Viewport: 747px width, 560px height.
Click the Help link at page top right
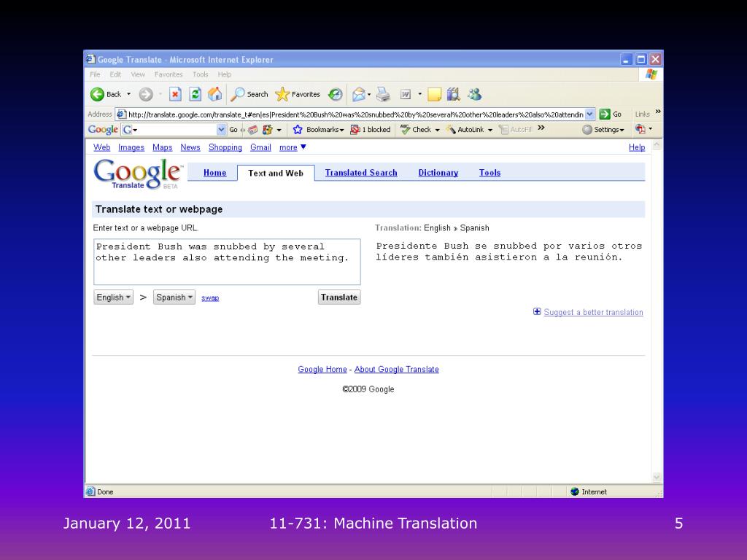637,147
